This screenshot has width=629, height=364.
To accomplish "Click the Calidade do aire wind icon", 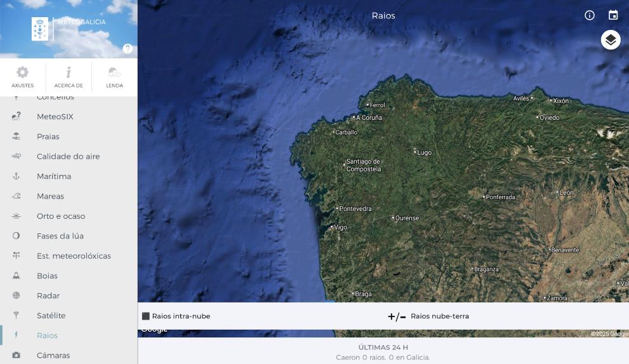I will pyautogui.click(x=16, y=156).
